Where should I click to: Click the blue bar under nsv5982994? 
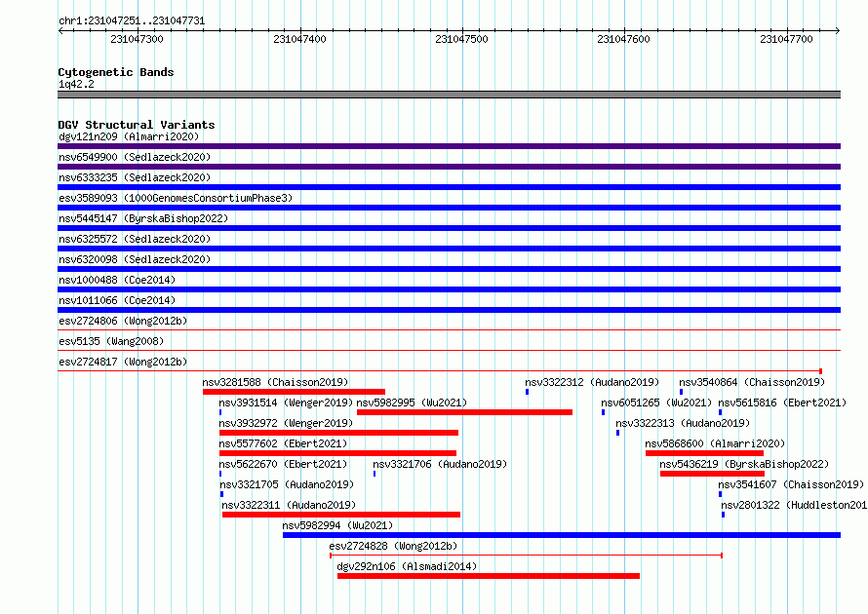(x=562, y=535)
